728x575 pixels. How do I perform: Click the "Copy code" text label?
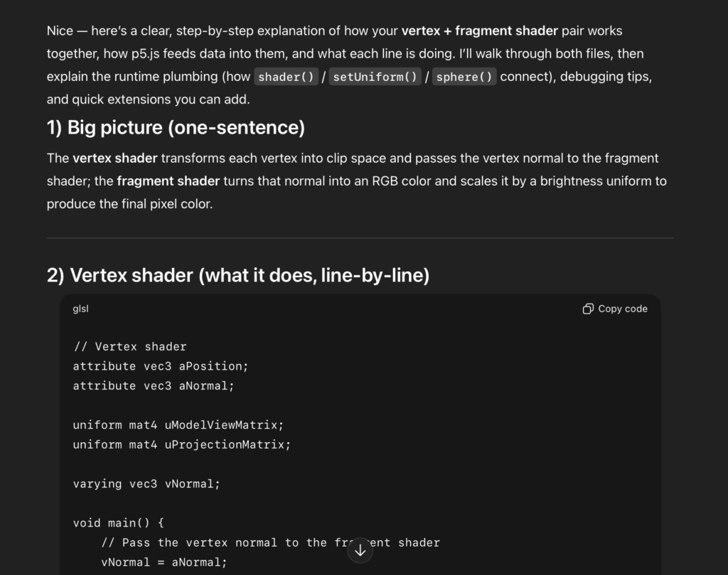622,308
